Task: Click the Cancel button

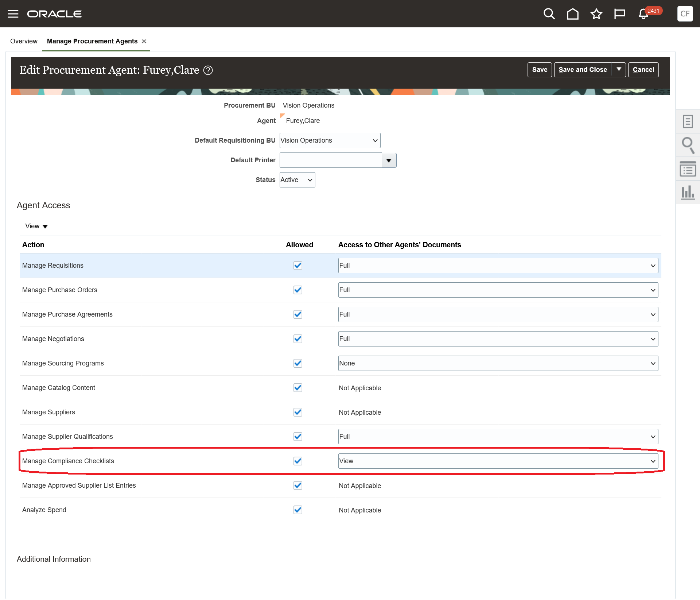Action: coord(643,70)
